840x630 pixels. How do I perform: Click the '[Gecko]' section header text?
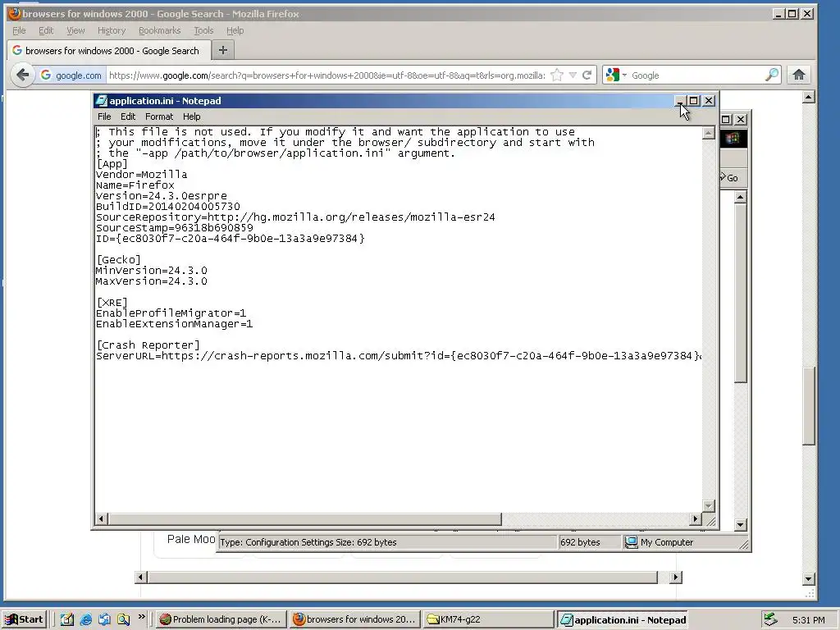coord(118,260)
